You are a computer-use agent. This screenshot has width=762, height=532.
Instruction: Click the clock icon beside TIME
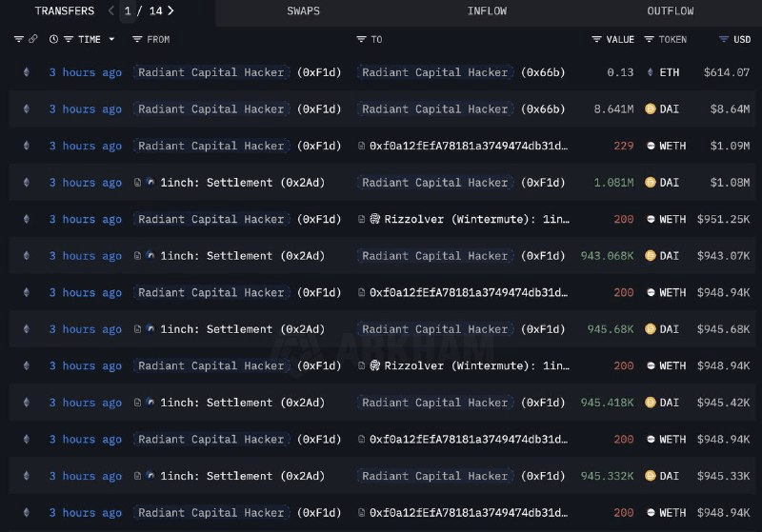pos(53,39)
